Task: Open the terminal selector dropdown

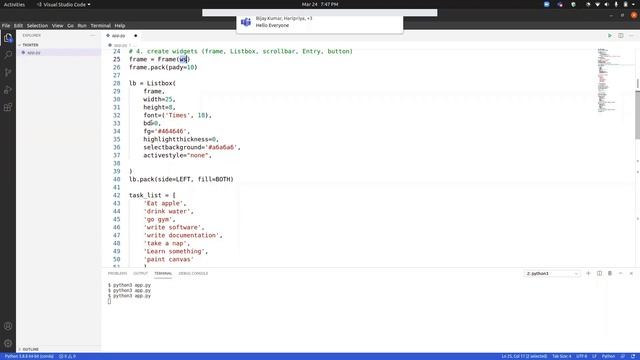Action: point(552,273)
